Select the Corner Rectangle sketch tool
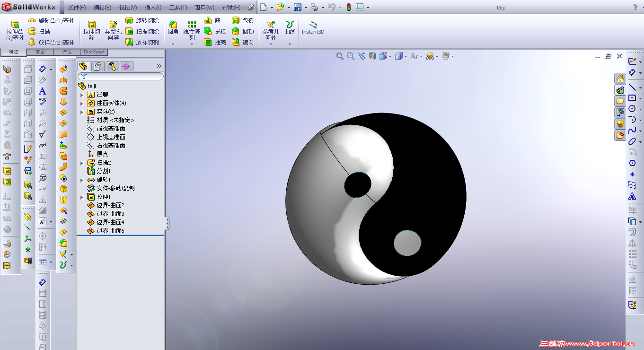Image resolution: width=644 pixels, height=350 pixels. click(x=632, y=98)
